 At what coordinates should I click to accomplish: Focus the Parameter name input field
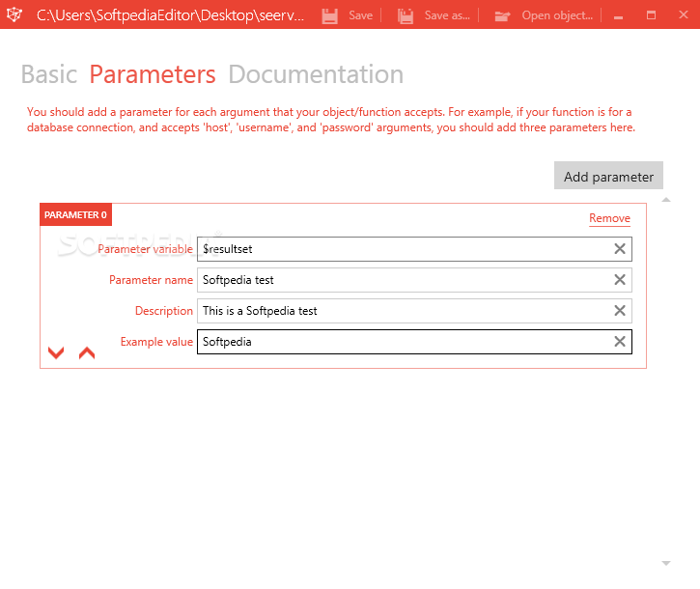414,280
